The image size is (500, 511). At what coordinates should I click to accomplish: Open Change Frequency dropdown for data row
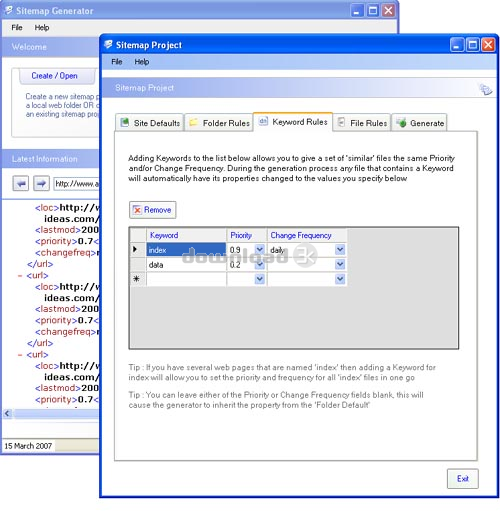(x=340, y=264)
